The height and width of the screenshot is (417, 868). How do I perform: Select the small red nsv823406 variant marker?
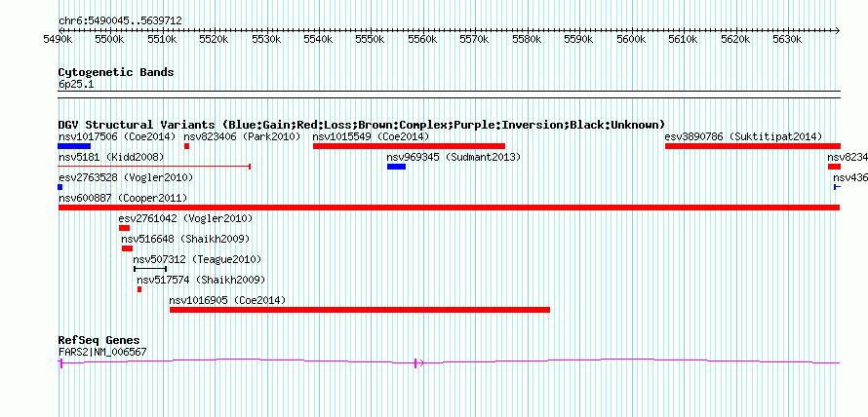(x=186, y=146)
